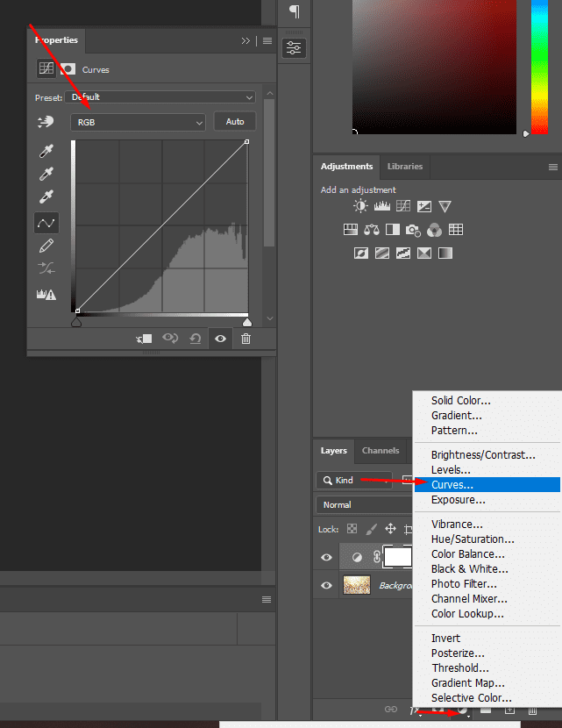Select the pencil draw-curve tool
Viewport: 562px width, 728px height.
point(46,246)
